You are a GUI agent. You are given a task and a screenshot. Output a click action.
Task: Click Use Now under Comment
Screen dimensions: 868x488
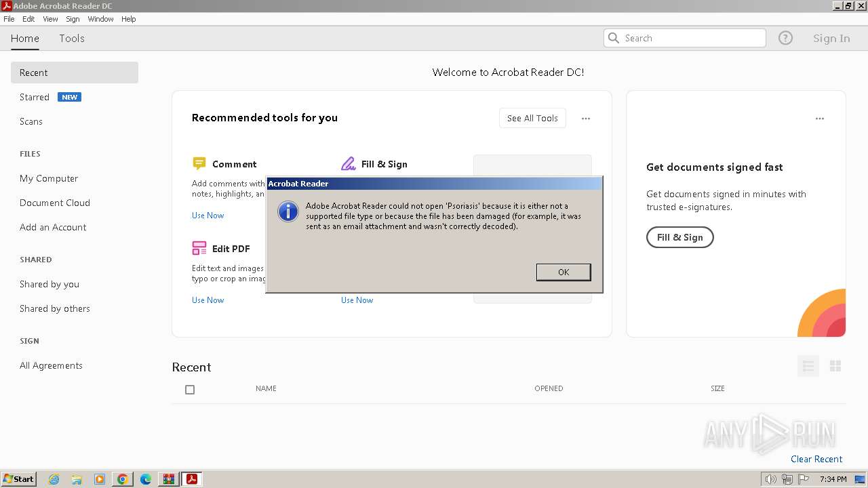pyautogui.click(x=208, y=216)
